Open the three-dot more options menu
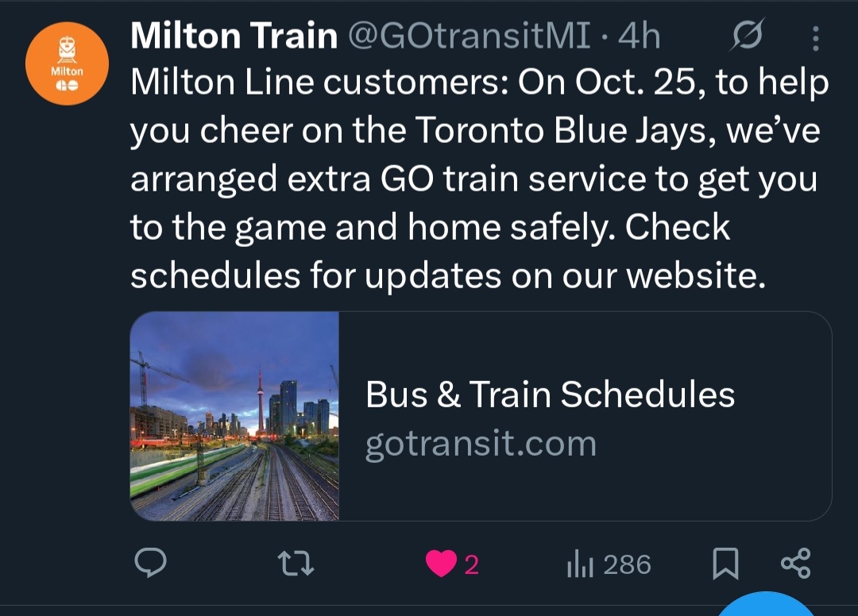858x616 pixels. click(x=815, y=37)
